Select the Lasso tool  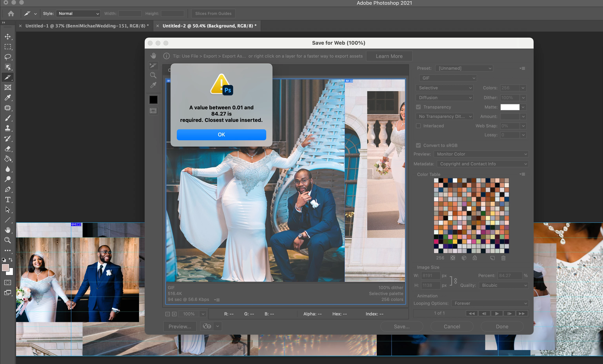(8, 57)
